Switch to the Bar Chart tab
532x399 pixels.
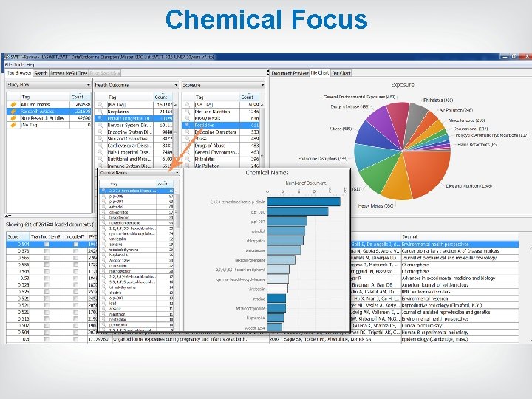click(341, 73)
